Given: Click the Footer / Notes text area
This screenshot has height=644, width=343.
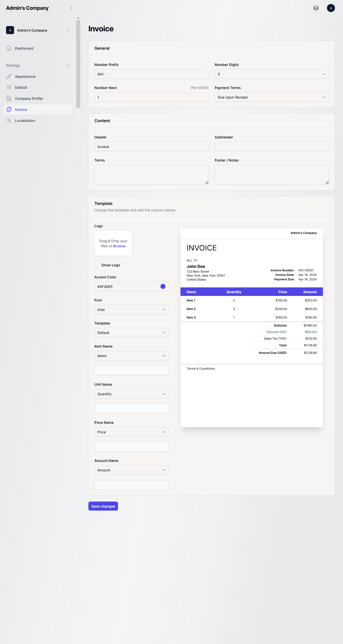Looking at the screenshot, I should (x=272, y=175).
